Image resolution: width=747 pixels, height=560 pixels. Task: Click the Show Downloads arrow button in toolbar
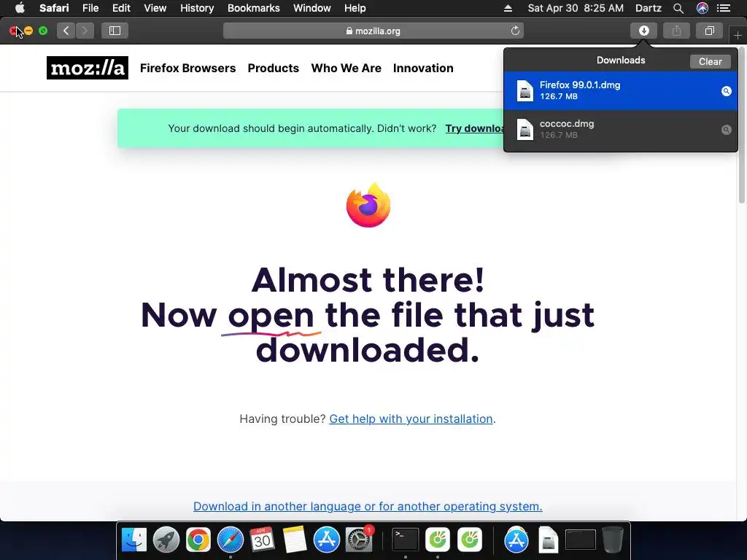643,31
